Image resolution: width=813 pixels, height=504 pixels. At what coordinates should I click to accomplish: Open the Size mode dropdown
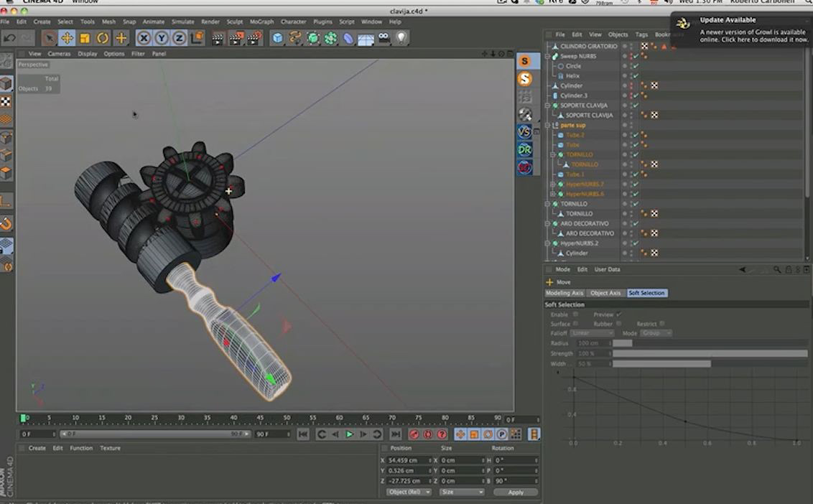tap(462, 492)
